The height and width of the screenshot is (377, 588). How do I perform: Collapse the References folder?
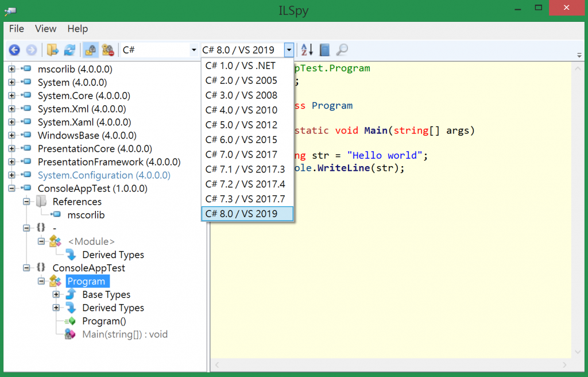[x=26, y=202]
